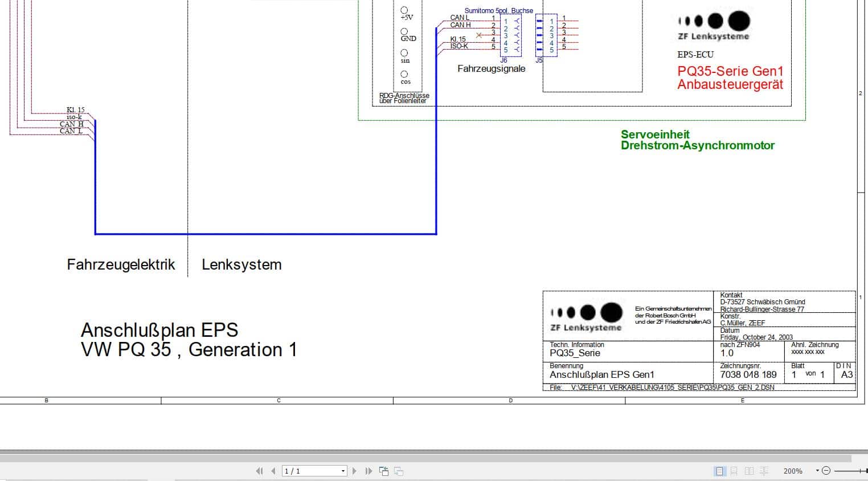Go to the first page
868x481 pixels.
click(x=260, y=471)
